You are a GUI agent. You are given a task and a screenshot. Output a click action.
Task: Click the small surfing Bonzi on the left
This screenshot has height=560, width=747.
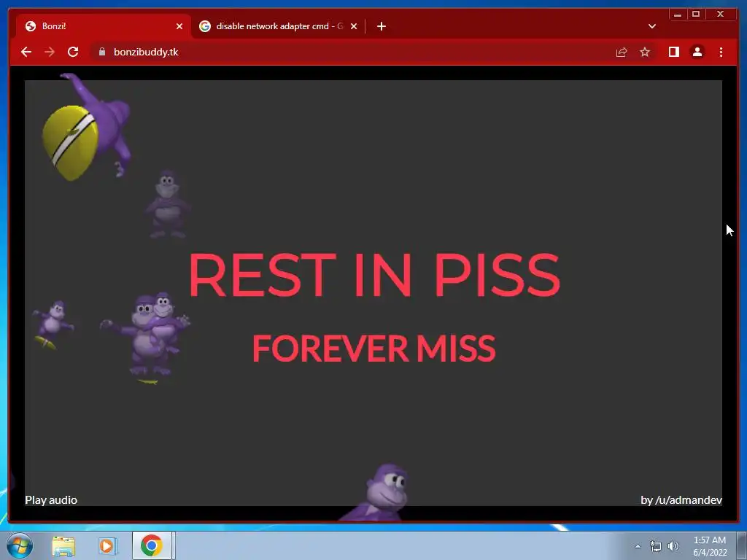point(53,324)
